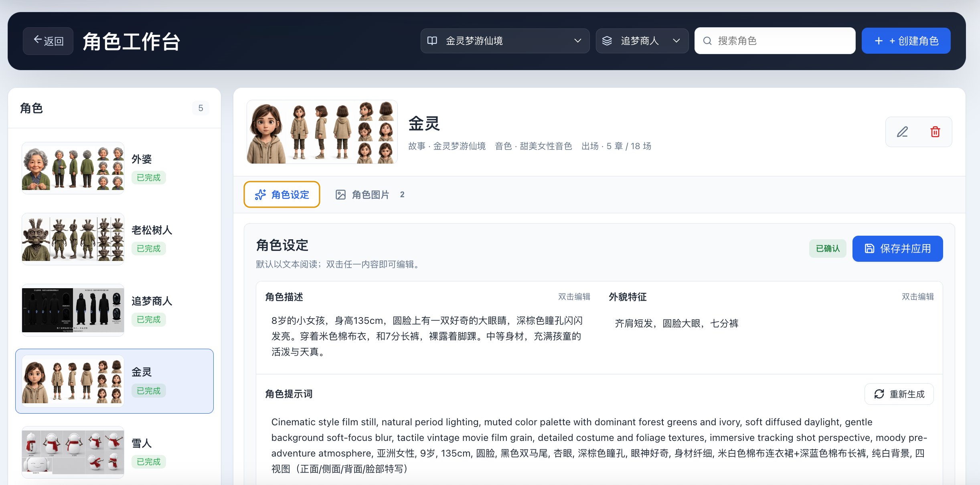The height and width of the screenshot is (485, 980).
Task: Click 音色 · 甜美女性音色 info text
Action: pos(533,146)
